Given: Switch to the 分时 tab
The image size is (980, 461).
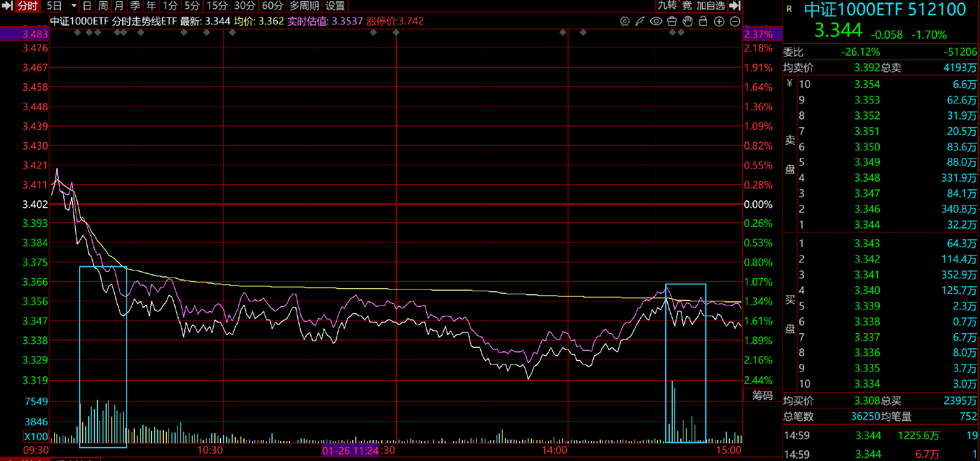Looking at the screenshot, I should [28, 6].
